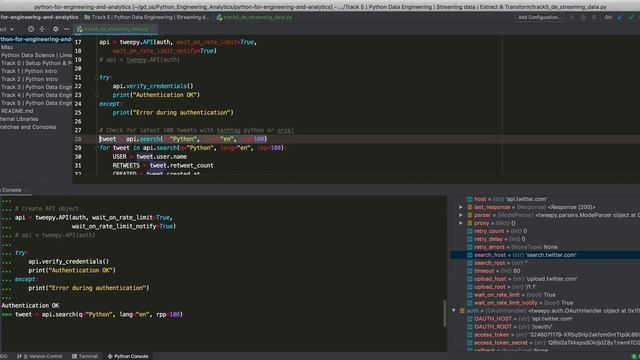The image size is (640, 360).
Task: Click icon beside timeout variable
Action: pyautogui.click(x=469, y=271)
